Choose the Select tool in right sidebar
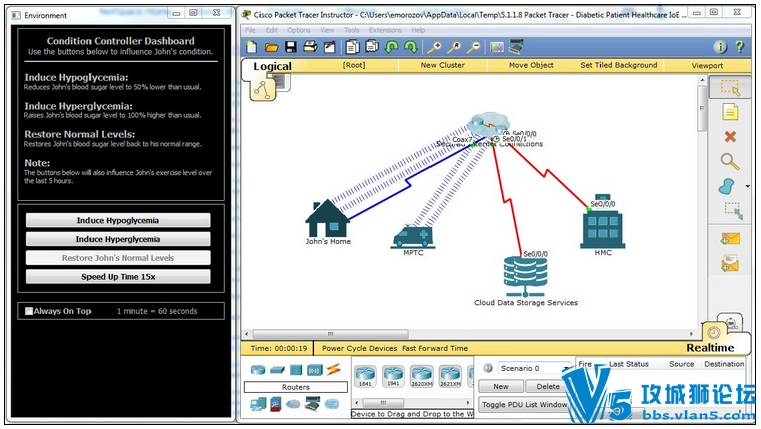761x429 pixels. 729,88
